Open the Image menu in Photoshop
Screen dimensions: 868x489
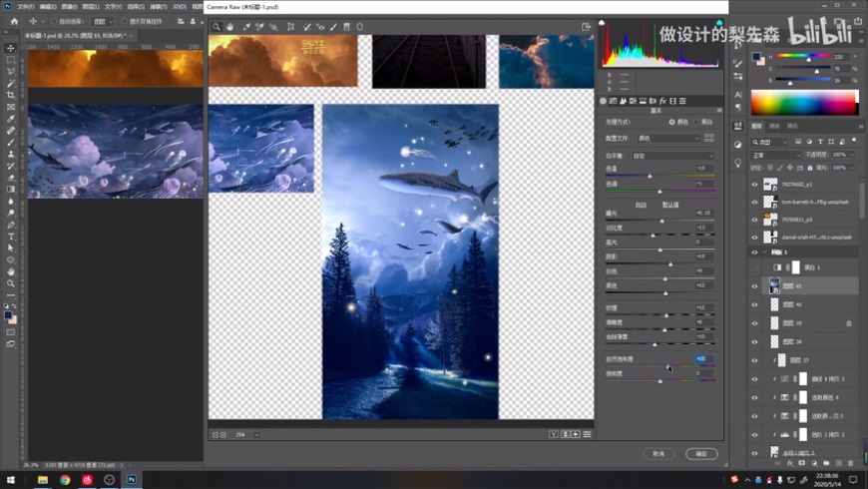click(x=69, y=7)
